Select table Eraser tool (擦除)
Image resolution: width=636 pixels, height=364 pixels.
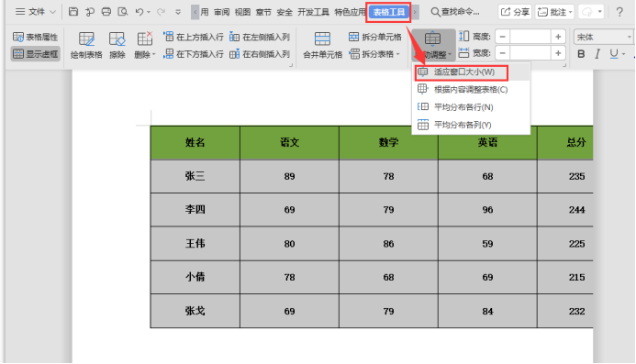(x=117, y=45)
